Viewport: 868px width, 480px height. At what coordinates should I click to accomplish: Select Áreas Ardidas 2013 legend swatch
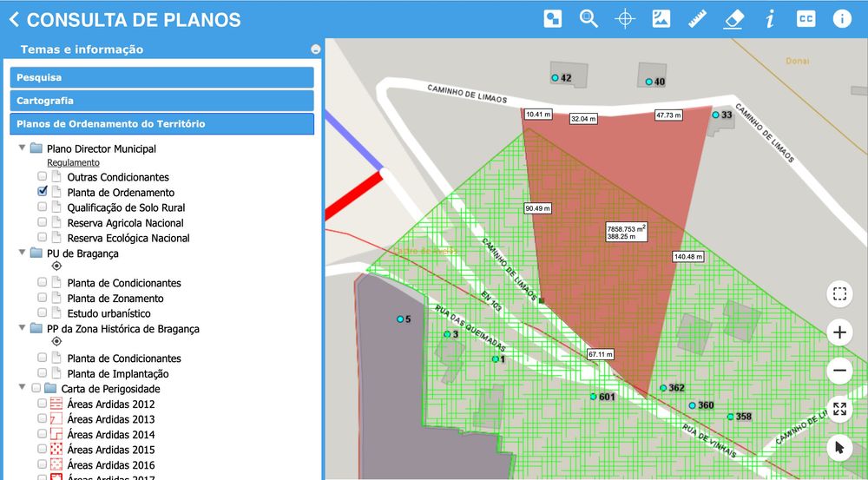[56, 419]
